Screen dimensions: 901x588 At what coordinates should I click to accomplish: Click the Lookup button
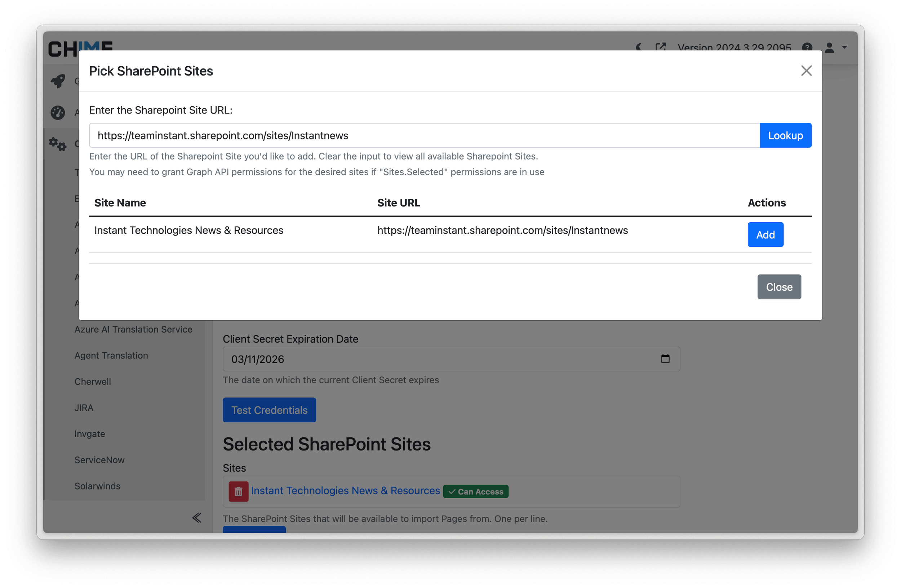point(785,135)
